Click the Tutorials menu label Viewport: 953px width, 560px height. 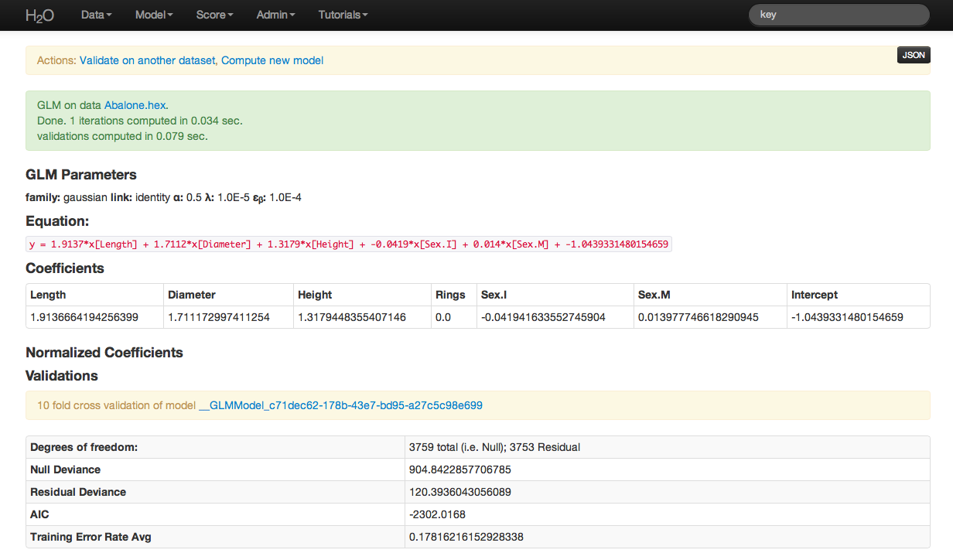click(x=338, y=15)
